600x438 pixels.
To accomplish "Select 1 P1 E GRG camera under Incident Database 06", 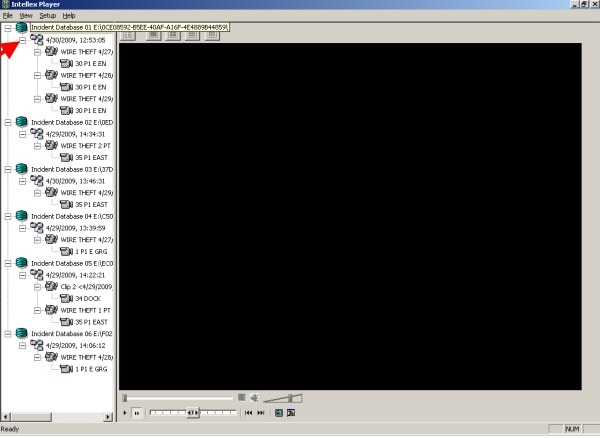I will tap(91, 369).
